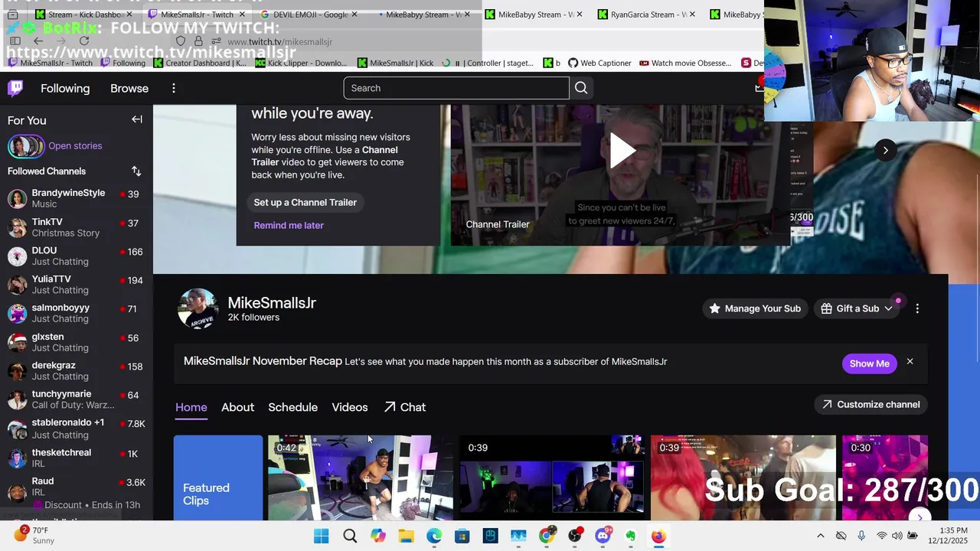The height and width of the screenshot is (551, 980).
Task: Launch Copilot from the taskbar
Action: click(x=378, y=536)
